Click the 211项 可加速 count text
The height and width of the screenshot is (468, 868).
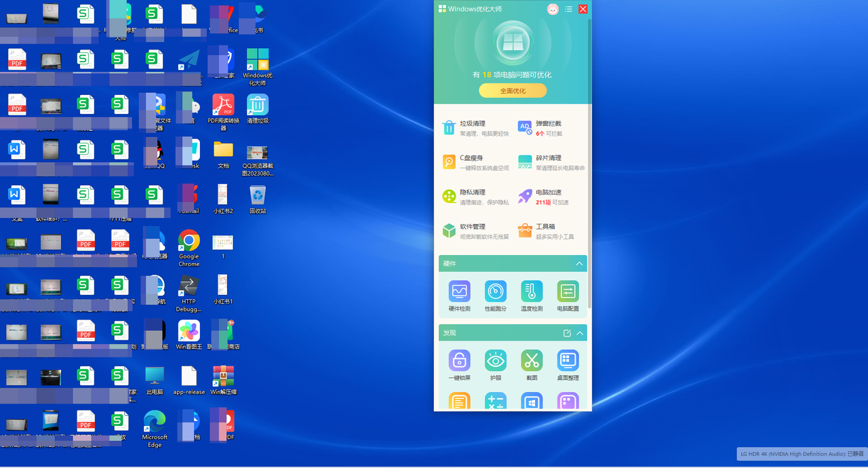pyautogui.click(x=552, y=202)
